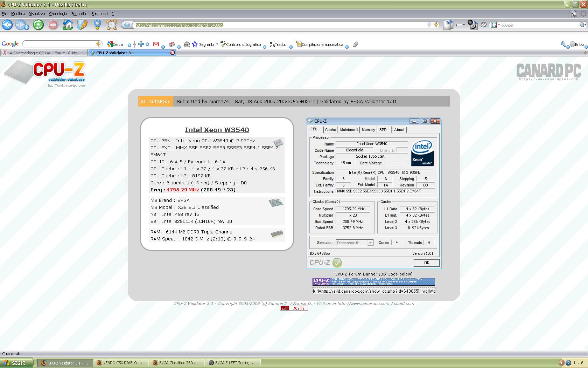
Task: Click the lightning bolt windows icon
Action: (83, 25)
